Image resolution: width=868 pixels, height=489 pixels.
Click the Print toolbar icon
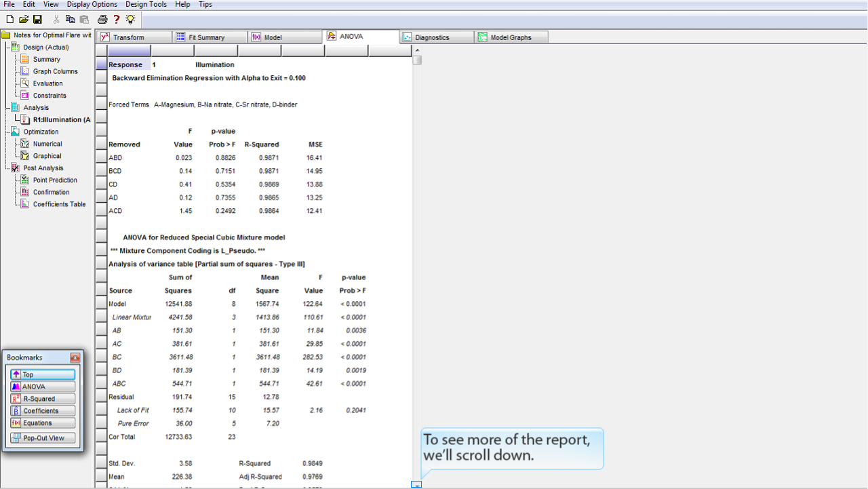(102, 20)
